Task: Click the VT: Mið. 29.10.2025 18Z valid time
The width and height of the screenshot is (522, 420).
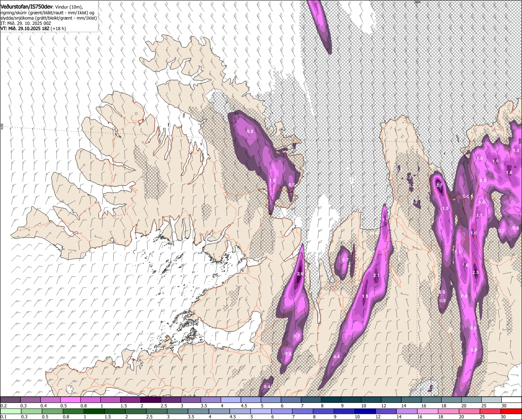Action: (24, 29)
